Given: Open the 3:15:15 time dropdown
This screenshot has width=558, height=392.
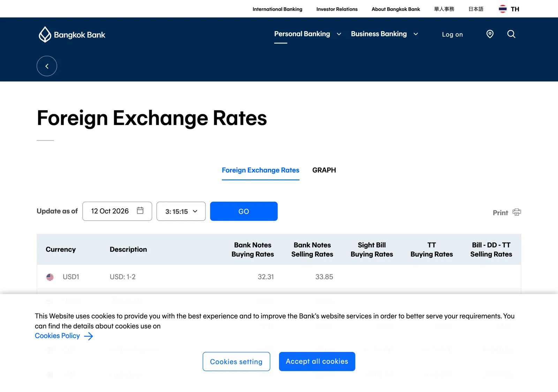Looking at the screenshot, I should (x=181, y=211).
